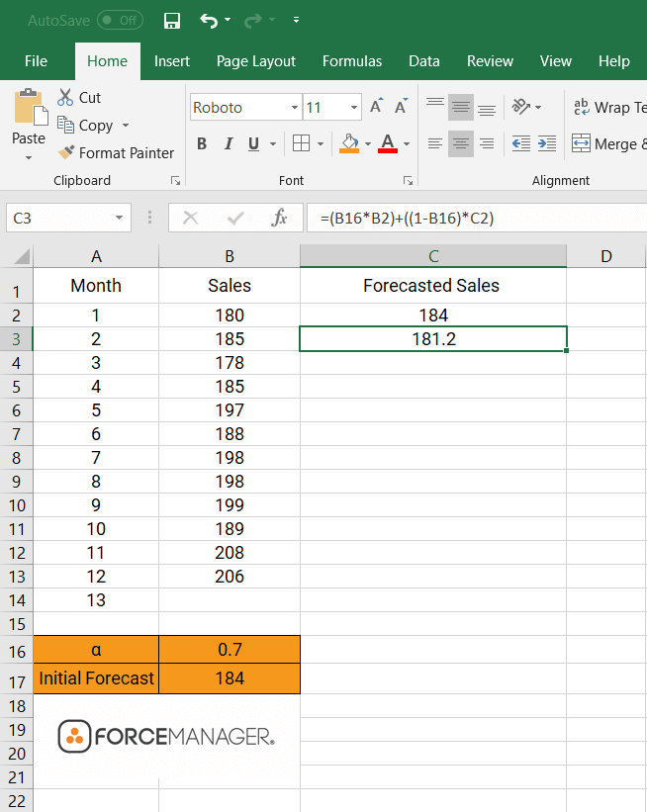Click the Borders icon

(x=301, y=143)
